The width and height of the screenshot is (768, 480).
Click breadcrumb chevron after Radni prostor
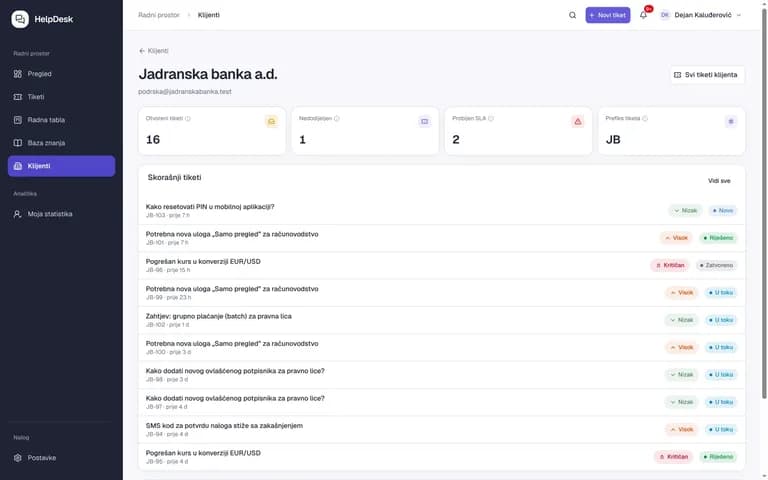coord(189,15)
